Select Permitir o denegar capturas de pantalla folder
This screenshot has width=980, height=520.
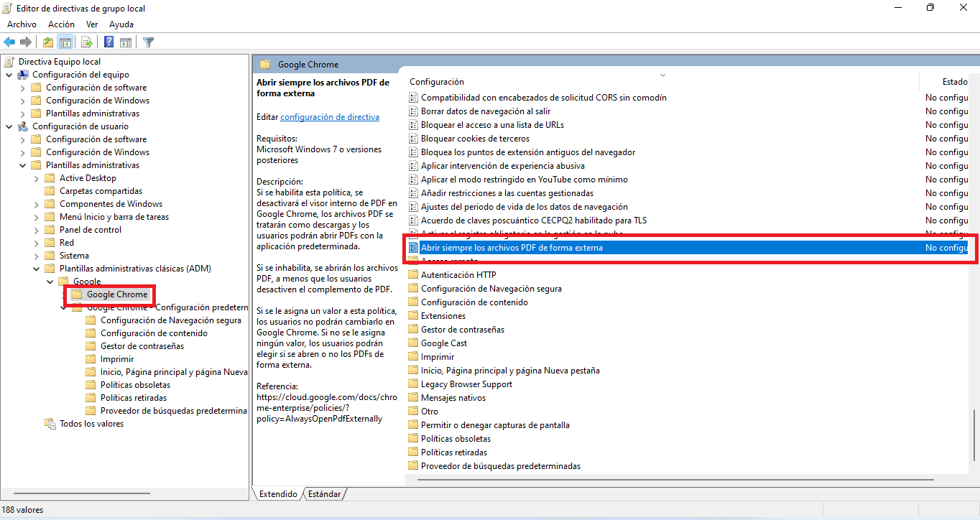click(x=495, y=425)
